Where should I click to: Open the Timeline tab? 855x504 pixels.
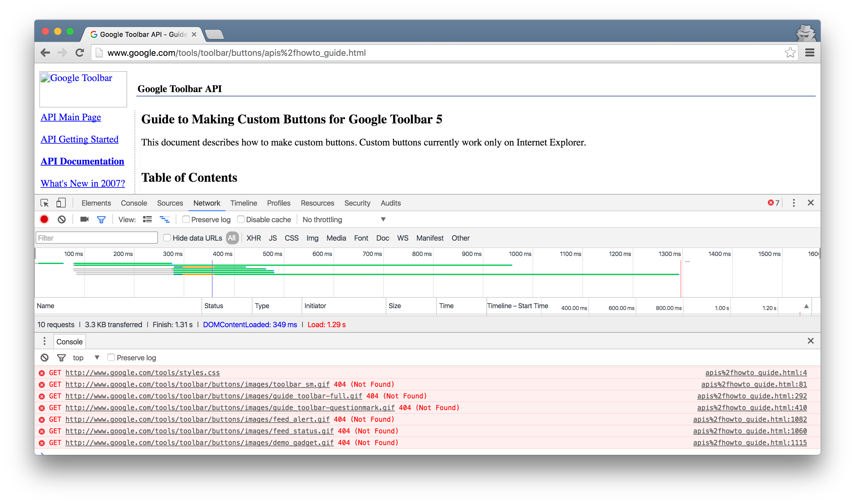click(x=244, y=203)
